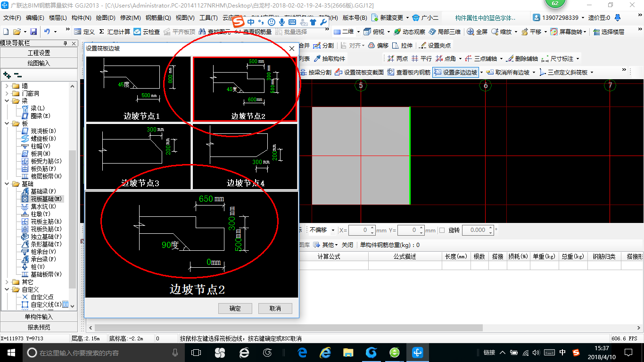Click the 90度 angle value in preview

point(170,246)
